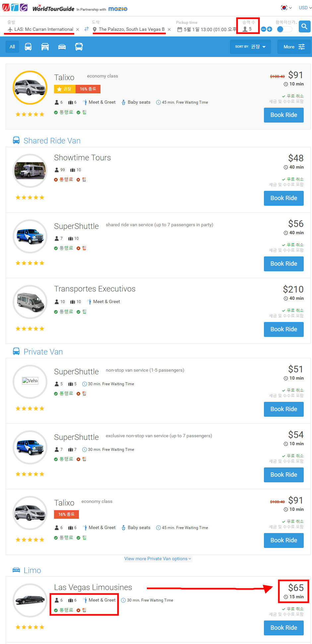Filter by bus icon
Screen dimensions: 312x644
pos(79,47)
